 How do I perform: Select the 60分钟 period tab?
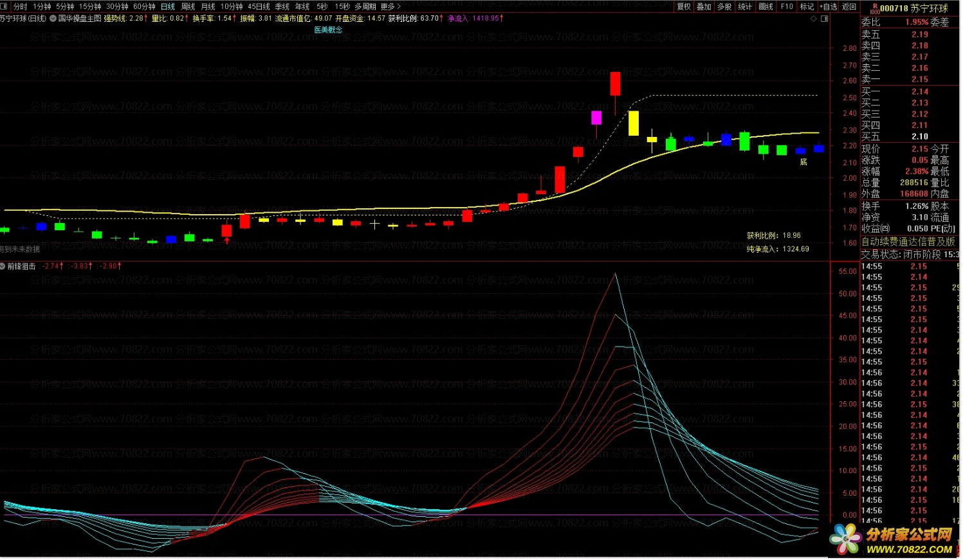click(x=144, y=6)
